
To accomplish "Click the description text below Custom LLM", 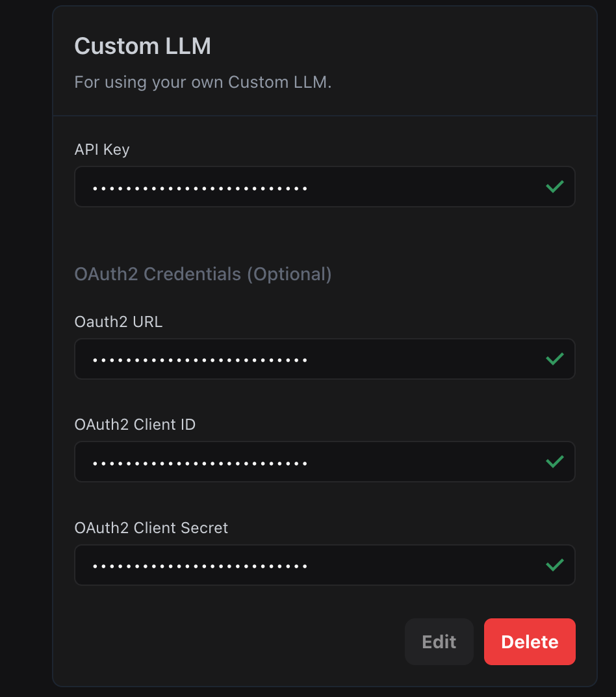I will pos(203,82).
